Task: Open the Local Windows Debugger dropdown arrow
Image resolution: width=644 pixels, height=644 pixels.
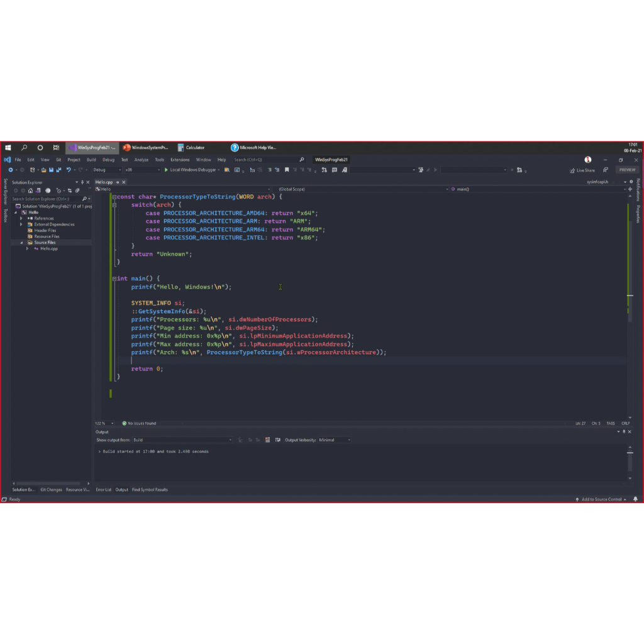Action: 218,170
